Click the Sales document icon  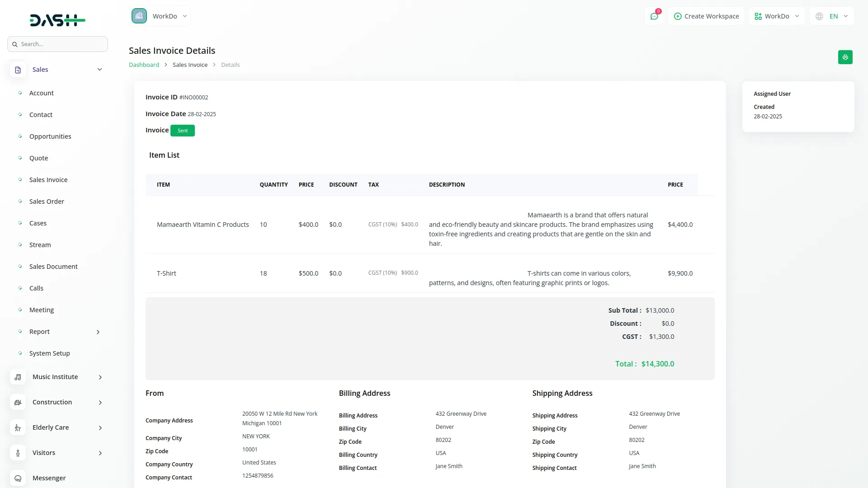click(x=18, y=70)
